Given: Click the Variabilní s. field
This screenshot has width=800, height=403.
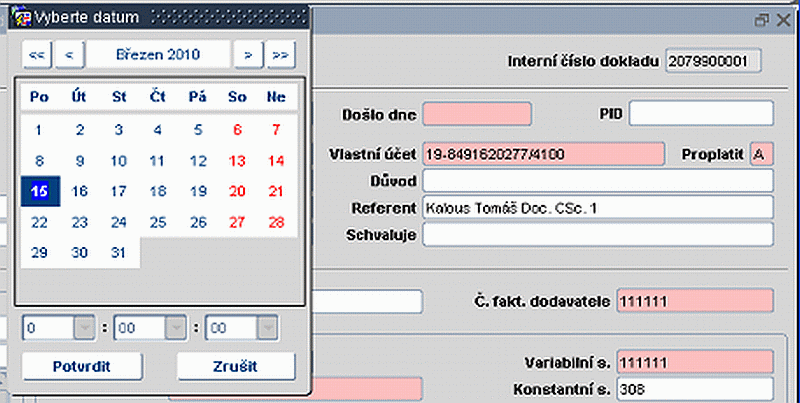Looking at the screenshot, I should pyautogui.click(x=695, y=362).
